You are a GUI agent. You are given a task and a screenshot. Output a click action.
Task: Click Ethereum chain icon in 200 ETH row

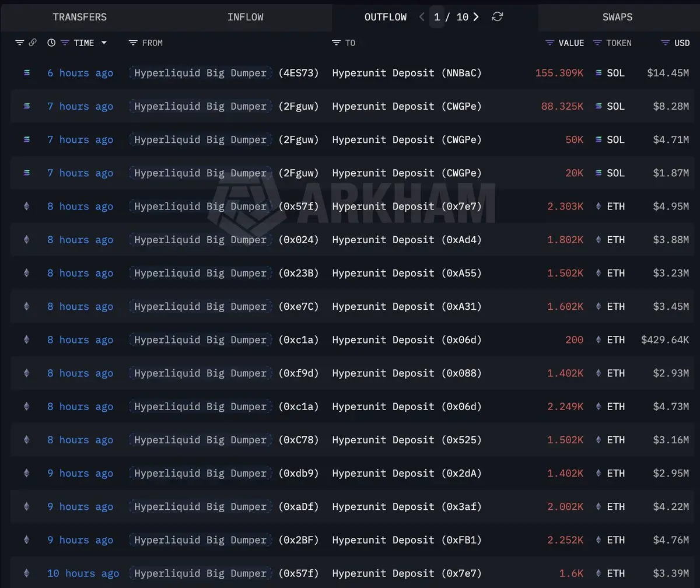(x=26, y=339)
